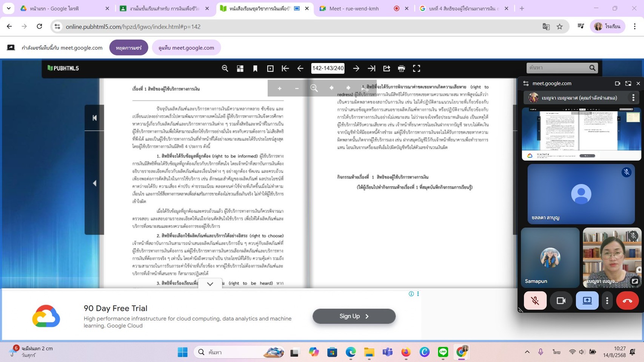Go to the first page of the flipbook

tap(285, 68)
